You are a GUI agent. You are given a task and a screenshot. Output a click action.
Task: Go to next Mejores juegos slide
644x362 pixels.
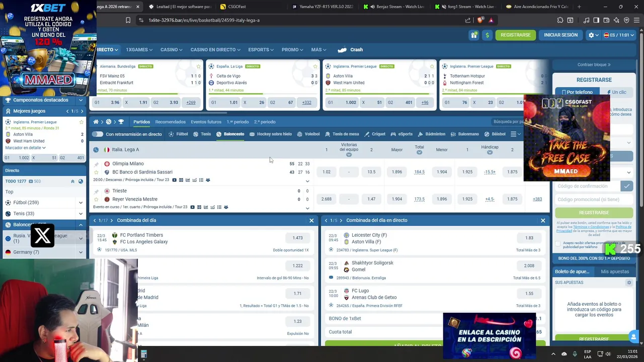click(x=81, y=111)
